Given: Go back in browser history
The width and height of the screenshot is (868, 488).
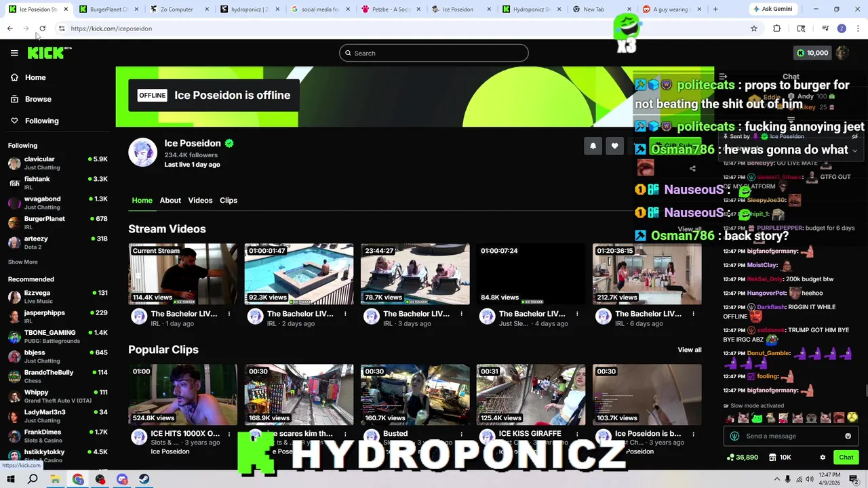Looking at the screenshot, I should coord(9,28).
